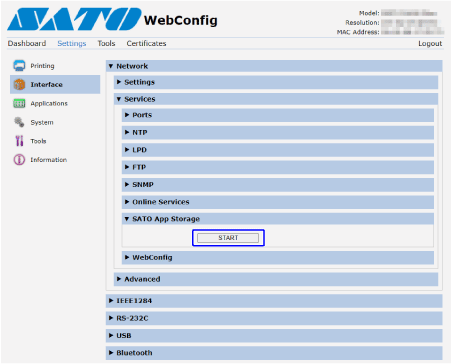Select Information label in the sidebar

pos(49,160)
